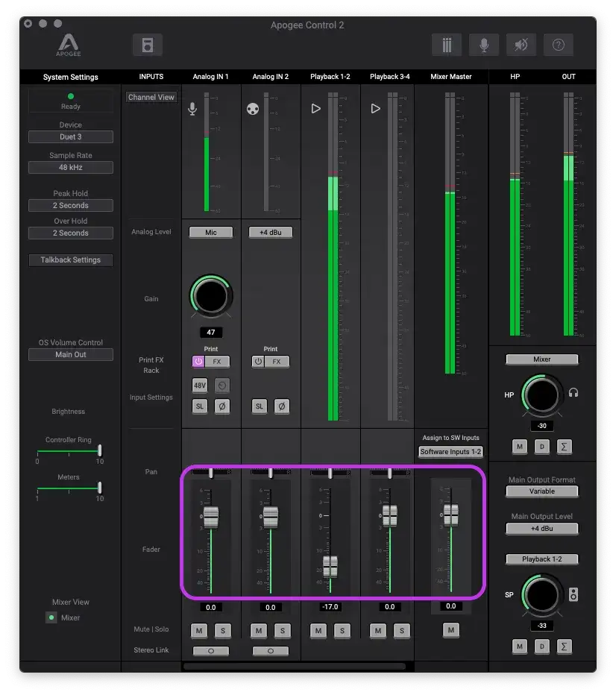616x695 pixels.
Task: Click the horizontal scrollbar below the mixer
Action: click(295, 666)
